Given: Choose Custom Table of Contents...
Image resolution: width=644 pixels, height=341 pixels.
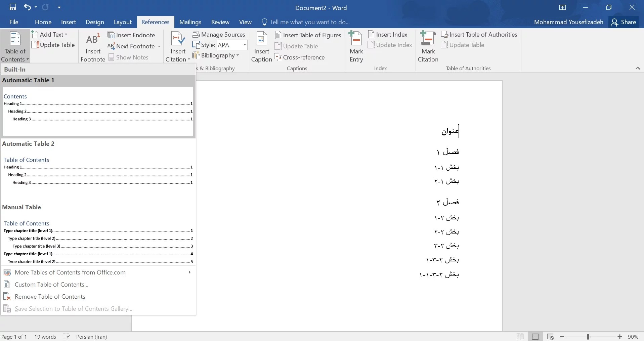Looking at the screenshot, I should [98, 285].
